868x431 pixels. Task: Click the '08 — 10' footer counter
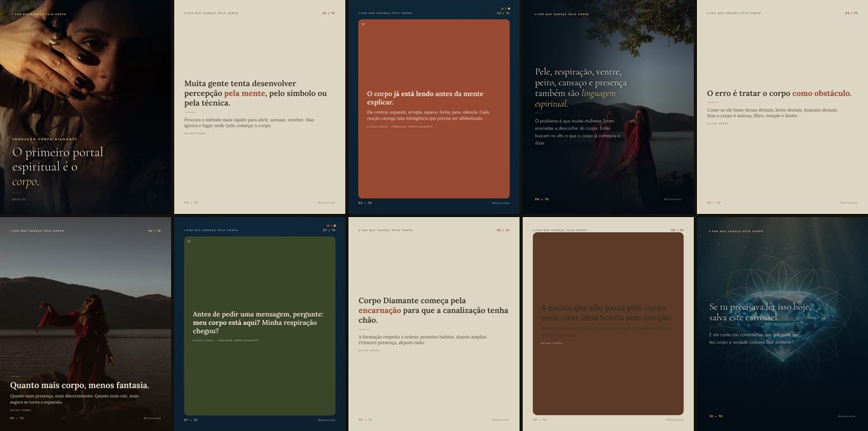(x=365, y=420)
